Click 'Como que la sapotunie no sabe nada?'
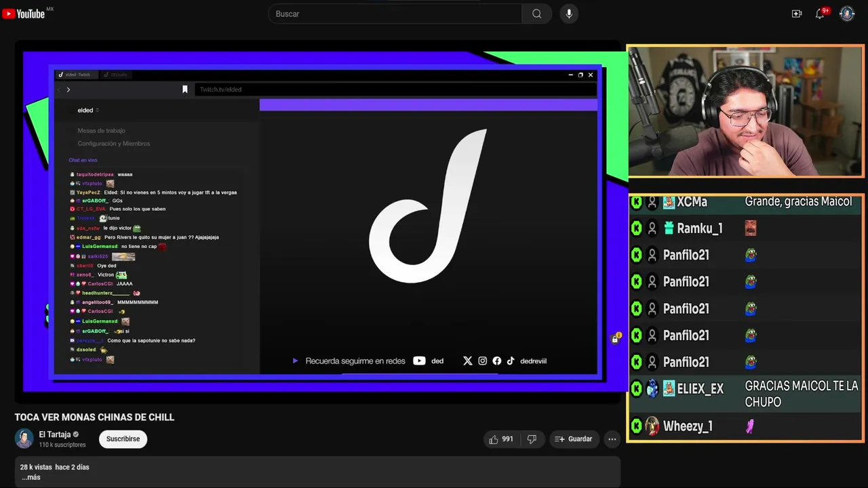The image size is (868, 488). click(151, 340)
